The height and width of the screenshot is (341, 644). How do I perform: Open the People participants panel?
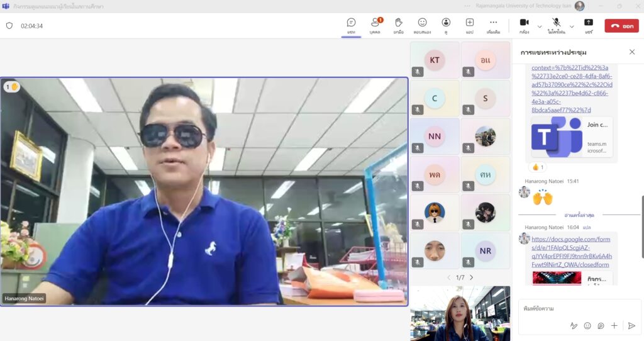pos(375,25)
